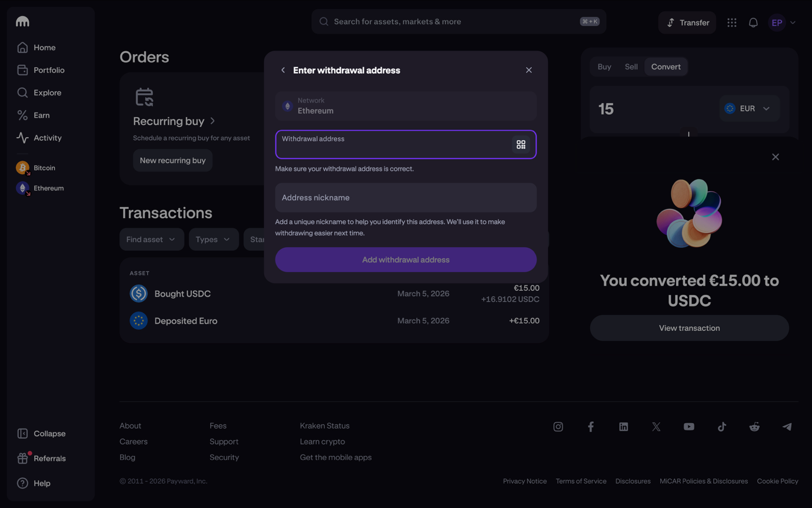Expand the account menu chevron

pos(793,23)
